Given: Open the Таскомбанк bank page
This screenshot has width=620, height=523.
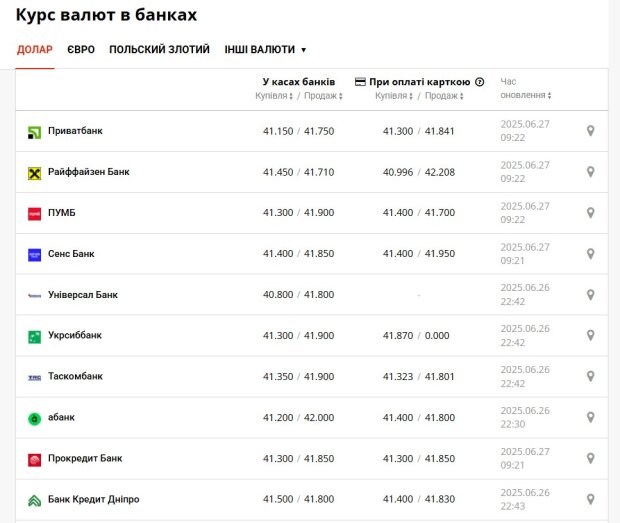Looking at the screenshot, I should click(x=75, y=376).
